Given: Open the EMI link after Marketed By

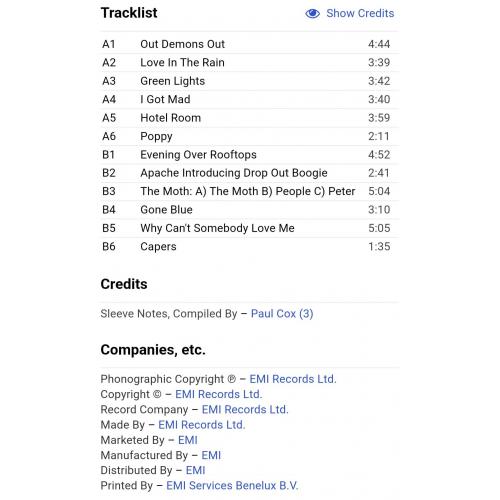Looking at the screenshot, I should 188,440.
